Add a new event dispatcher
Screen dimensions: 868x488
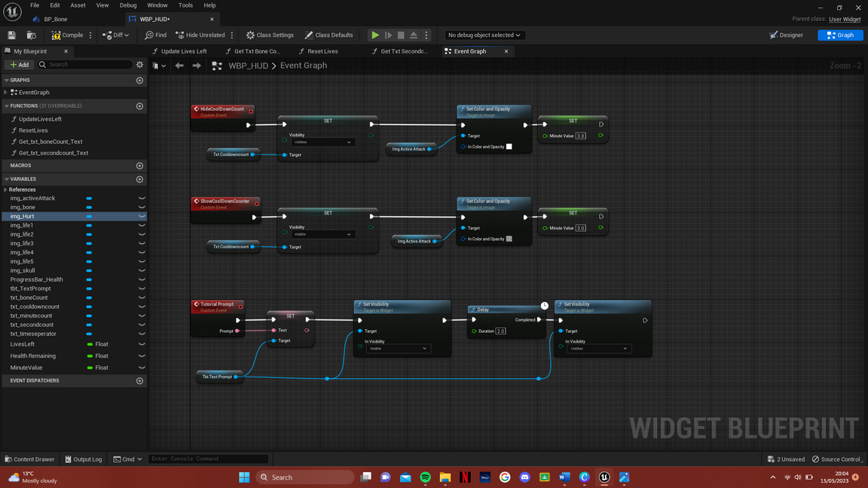139,380
